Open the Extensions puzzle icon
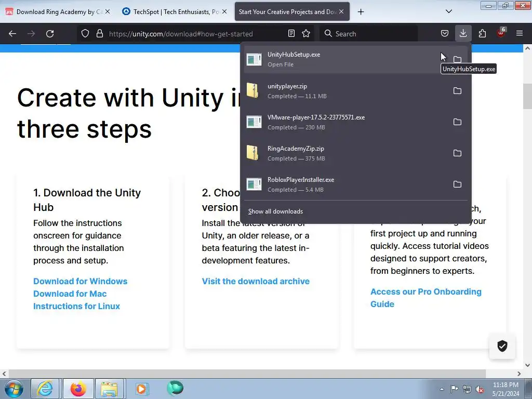This screenshot has height=399, width=532. pyautogui.click(x=482, y=34)
